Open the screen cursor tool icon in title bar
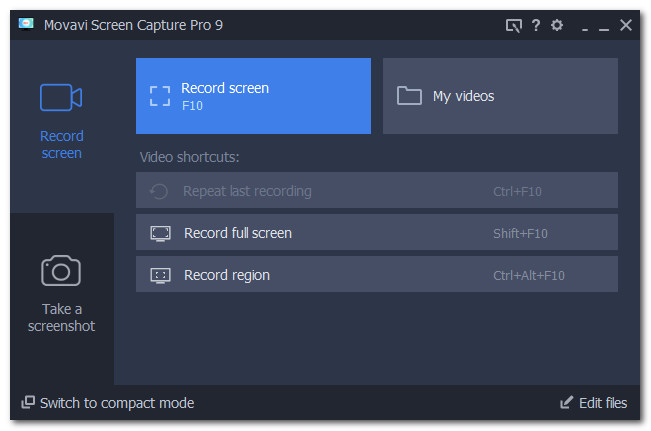Image resolution: width=651 pixels, height=431 pixels. click(514, 26)
